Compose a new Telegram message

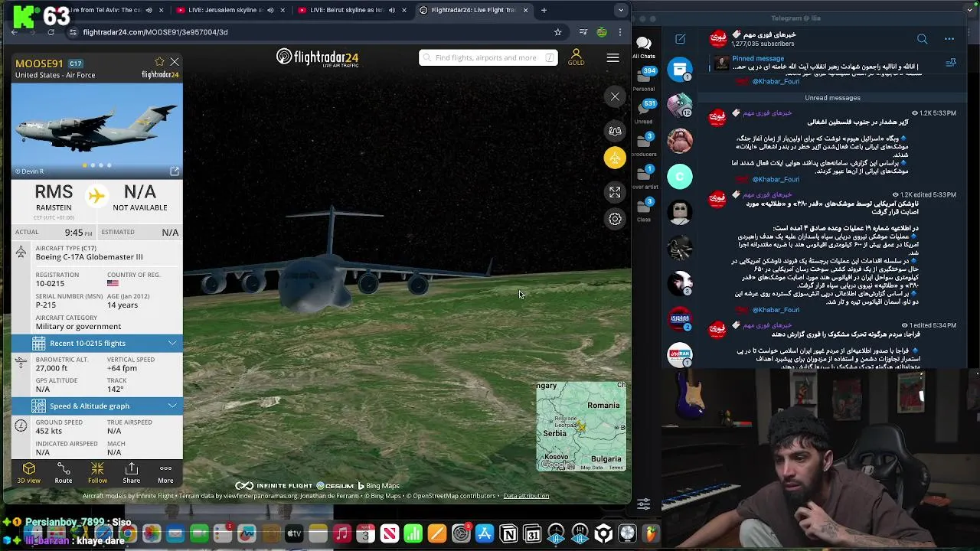click(680, 39)
